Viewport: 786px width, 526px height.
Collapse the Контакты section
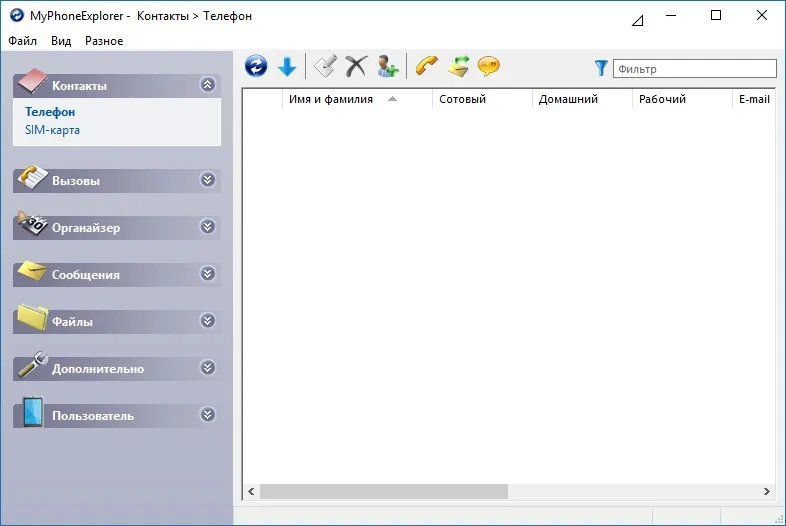click(x=208, y=84)
